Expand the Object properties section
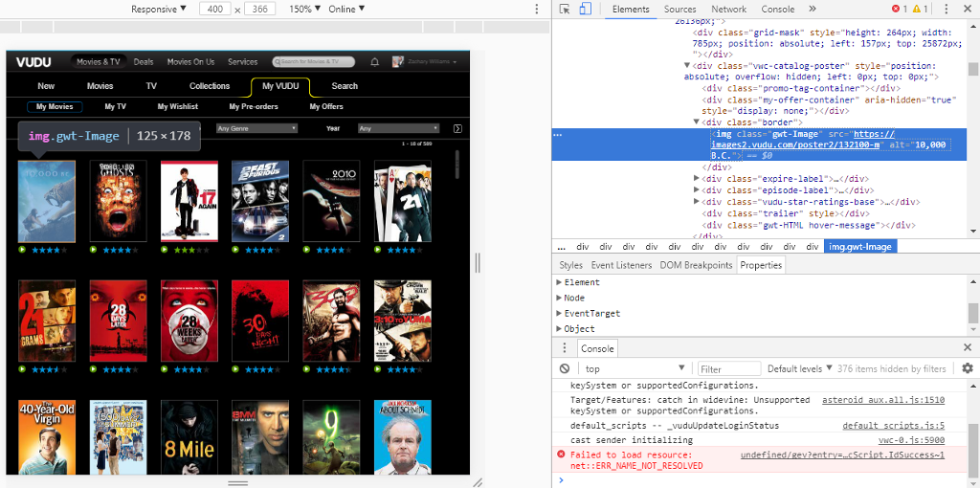The width and height of the screenshot is (980, 488). (x=559, y=328)
